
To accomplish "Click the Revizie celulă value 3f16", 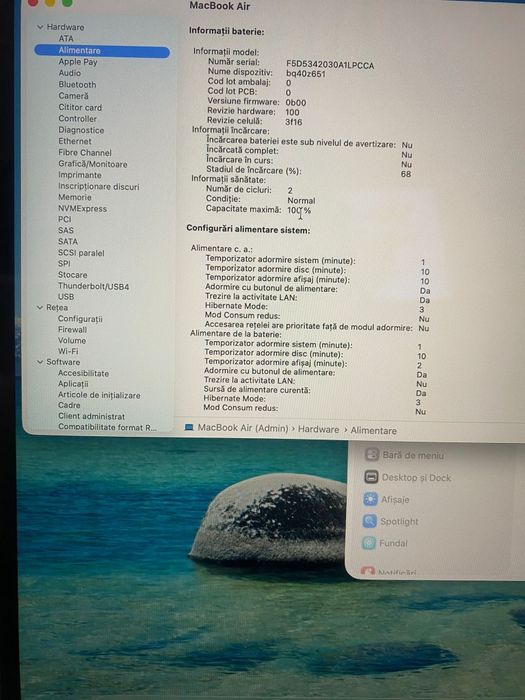I will tap(294, 122).
